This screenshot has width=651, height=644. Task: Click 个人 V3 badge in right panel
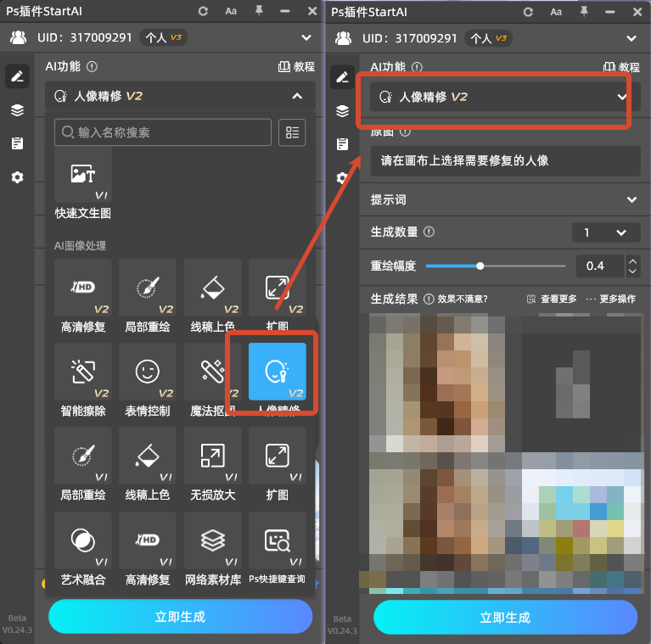click(489, 38)
